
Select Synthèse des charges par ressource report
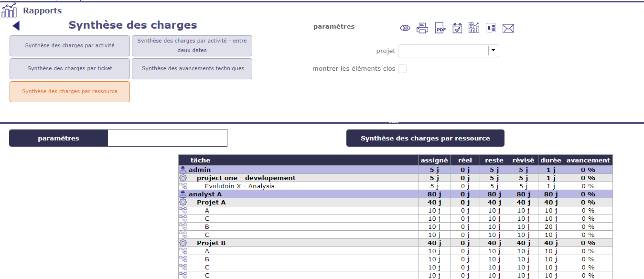click(70, 92)
